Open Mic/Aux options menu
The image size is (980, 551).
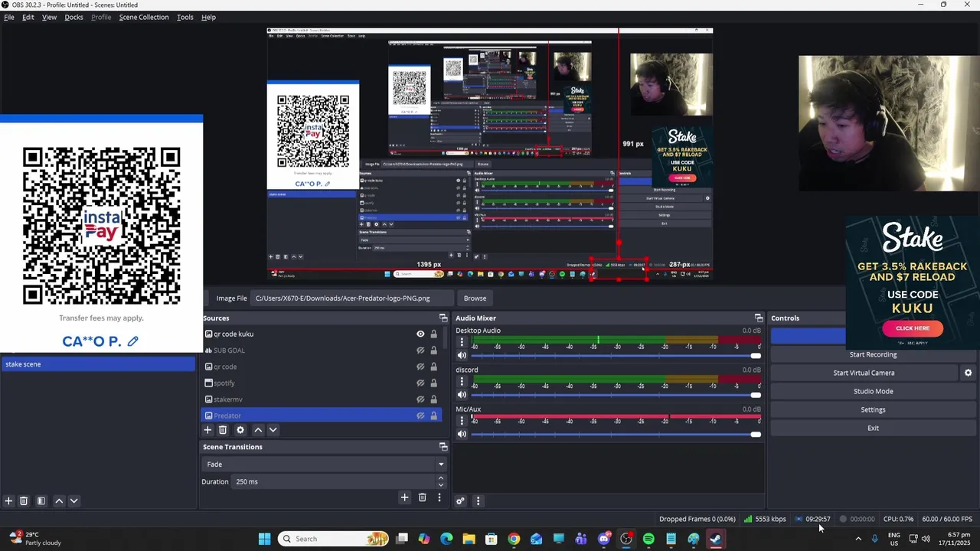[462, 420]
